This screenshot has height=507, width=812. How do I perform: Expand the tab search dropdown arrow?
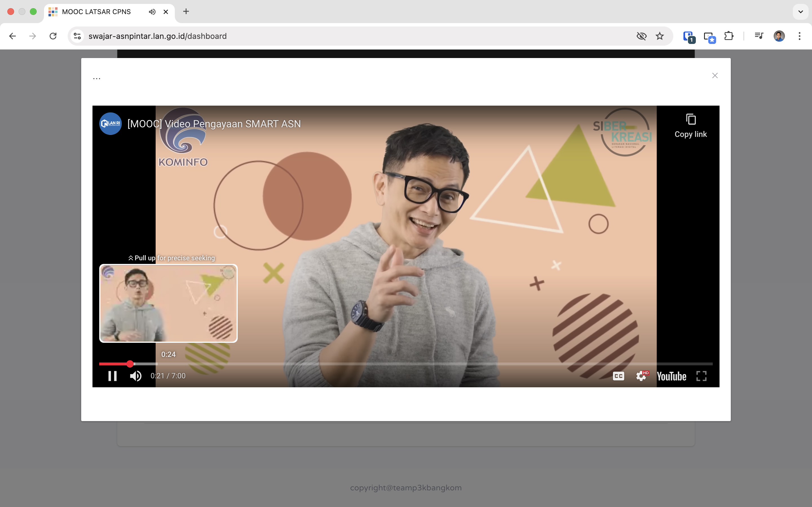pyautogui.click(x=800, y=12)
